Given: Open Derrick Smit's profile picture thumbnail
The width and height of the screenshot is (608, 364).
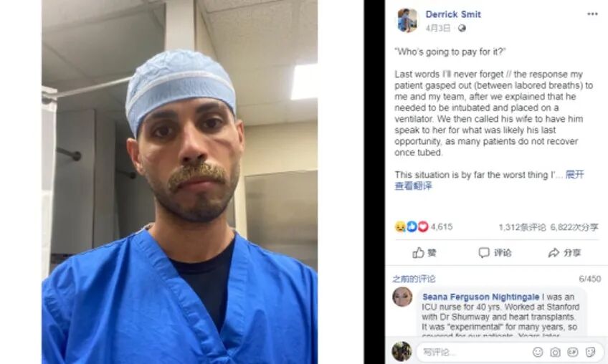Looking at the screenshot, I should pos(407,20).
